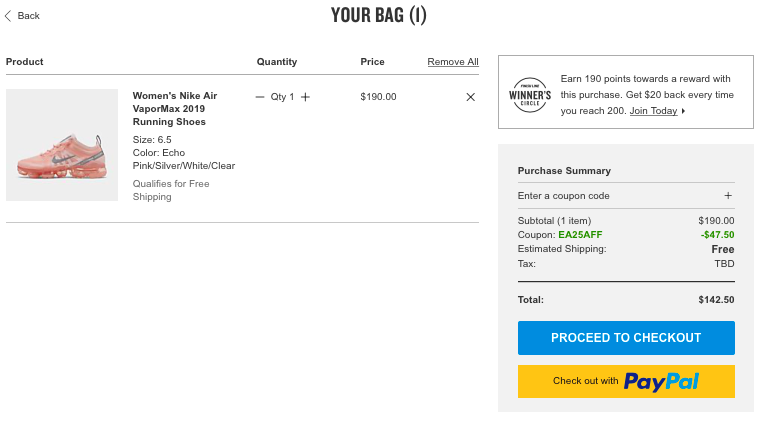
Task: Click the Winner's Circle logo
Action: point(530,95)
